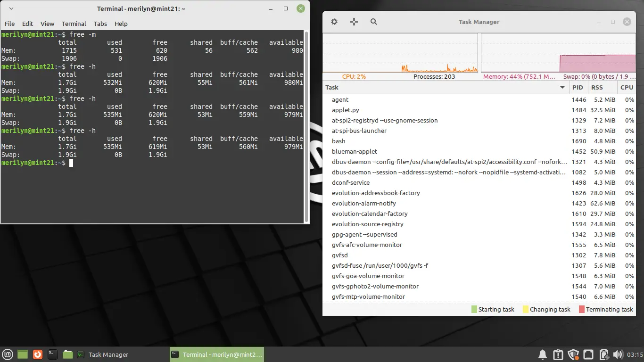Open the network connection tray icon
The width and height of the screenshot is (644, 362).
click(x=588, y=354)
